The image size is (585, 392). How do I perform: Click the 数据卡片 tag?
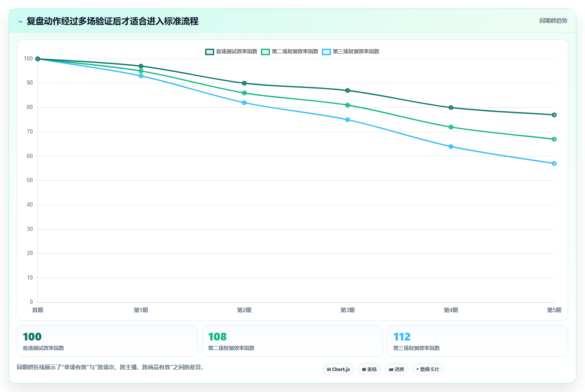427,369
